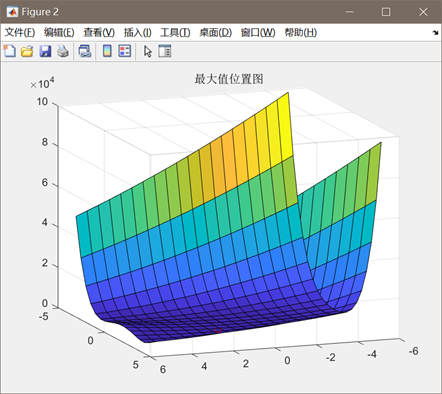442x394 pixels.
Task: Create a new figure with toolbar icon
Action: [x=10, y=51]
